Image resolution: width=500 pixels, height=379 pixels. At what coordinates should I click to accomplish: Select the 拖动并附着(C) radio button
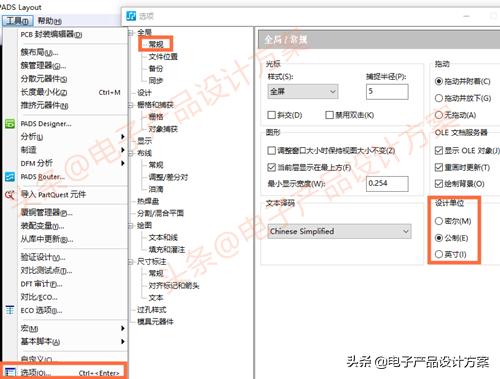coord(439,81)
